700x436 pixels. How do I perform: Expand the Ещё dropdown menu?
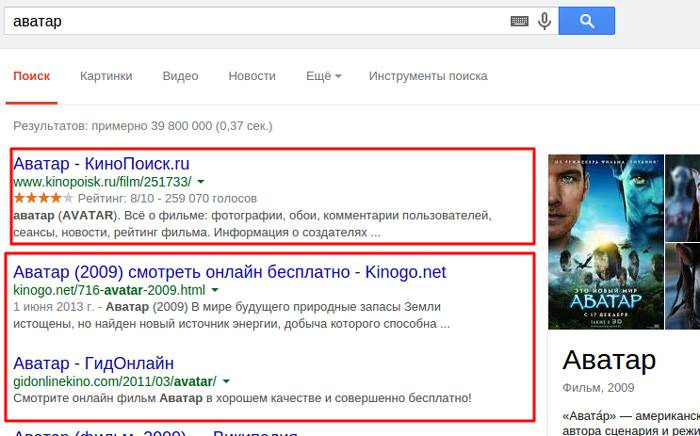(x=323, y=76)
